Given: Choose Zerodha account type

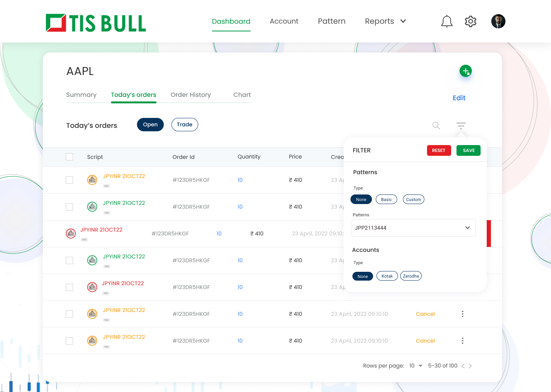Looking at the screenshot, I should [x=411, y=276].
